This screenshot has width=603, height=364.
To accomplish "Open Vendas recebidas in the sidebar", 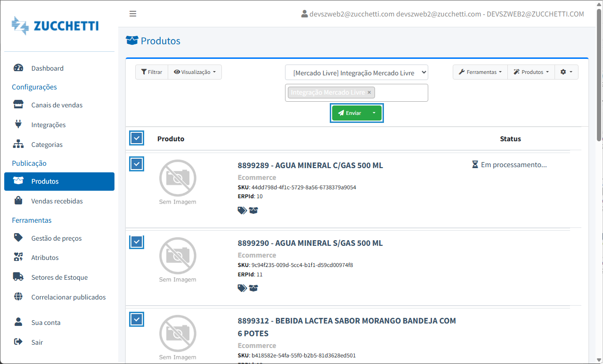I will pyautogui.click(x=57, y=201).
